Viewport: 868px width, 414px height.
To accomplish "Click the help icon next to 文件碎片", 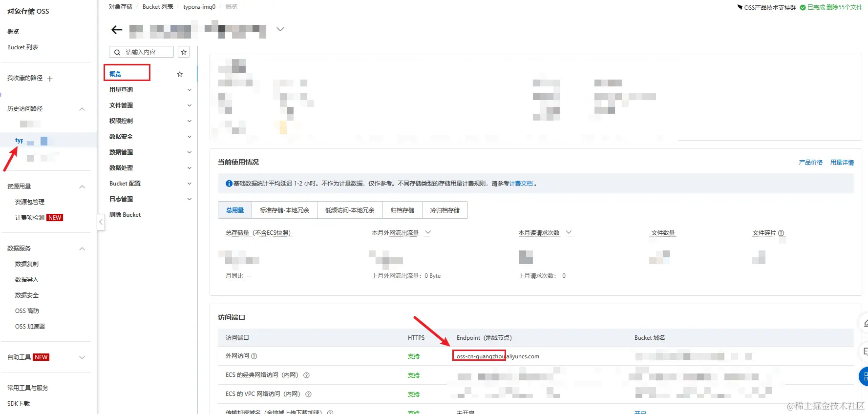I will pos(781,233).
